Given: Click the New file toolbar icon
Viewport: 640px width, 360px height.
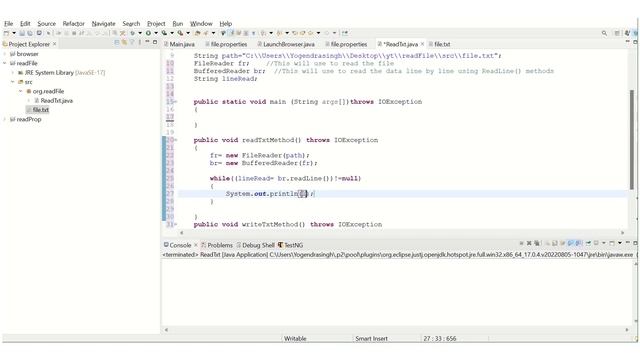Looking at the screenshot, I should coord(6,33).
